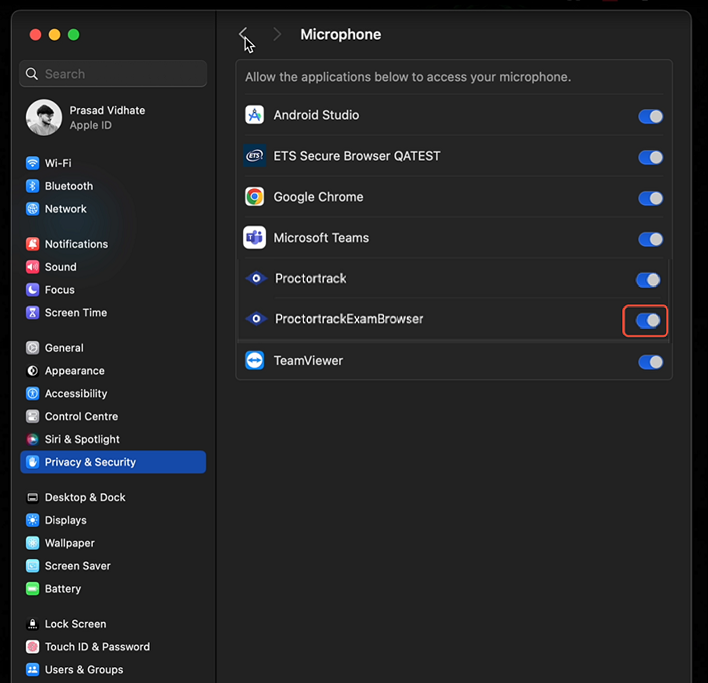This screenshot has height=683, width=708.
Task: Click the Battery icon
Action: tap(33, 589)
